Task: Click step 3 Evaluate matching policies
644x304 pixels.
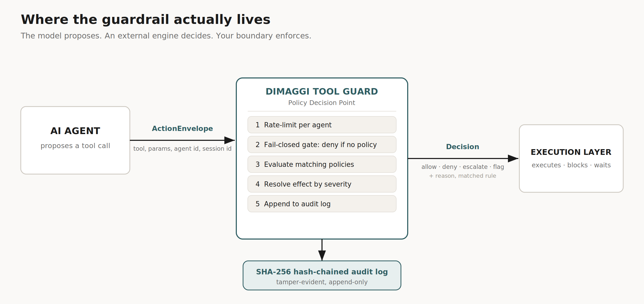Action: [x=322, y=164]
